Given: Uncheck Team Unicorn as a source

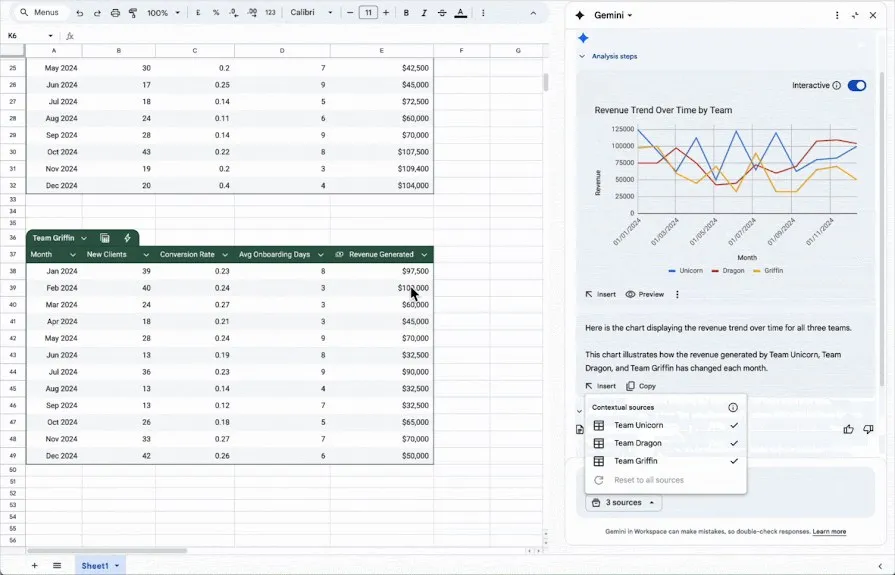Looking at the screenshot, I should pos(666,425).
